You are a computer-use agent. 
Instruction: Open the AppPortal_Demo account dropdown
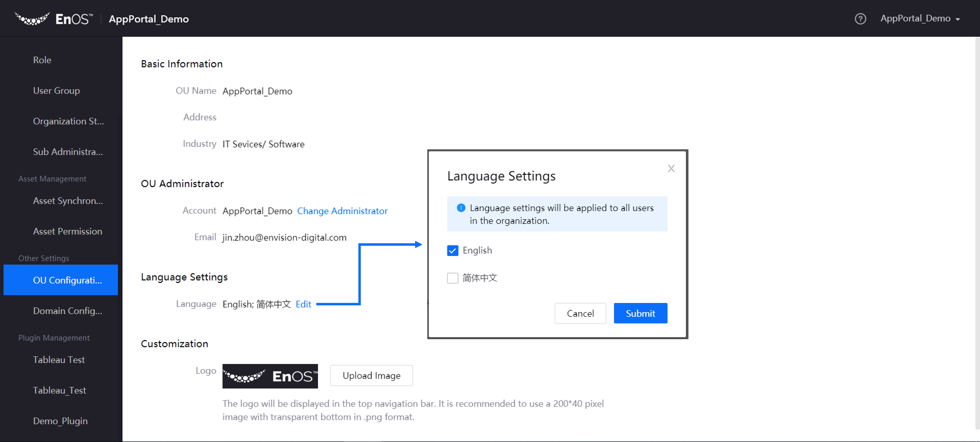(920, 19)
